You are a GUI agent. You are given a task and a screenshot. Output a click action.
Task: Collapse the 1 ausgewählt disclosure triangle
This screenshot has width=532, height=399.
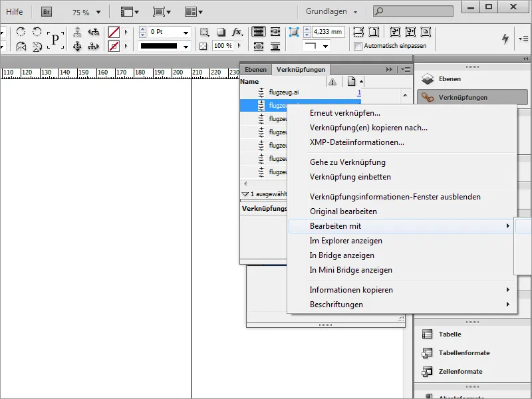[245, 194]
